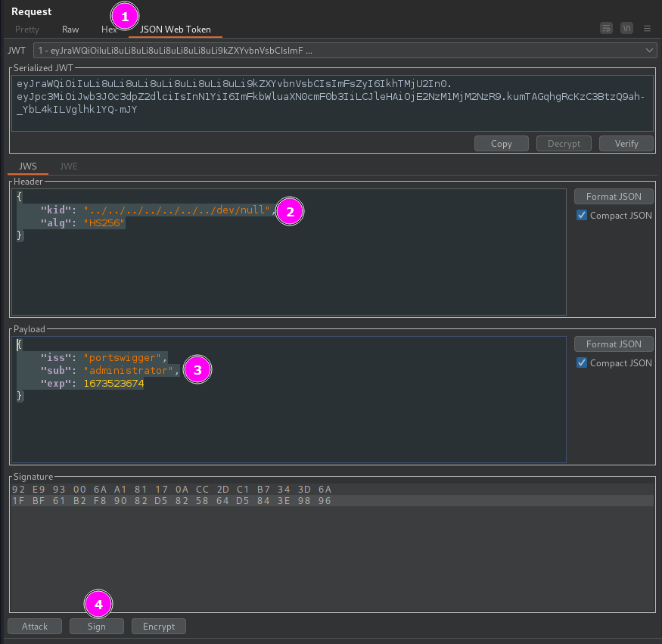Click the second signature hex row starting 1F BF
This screenshot has height=644, width=662.
pos(172,501)
